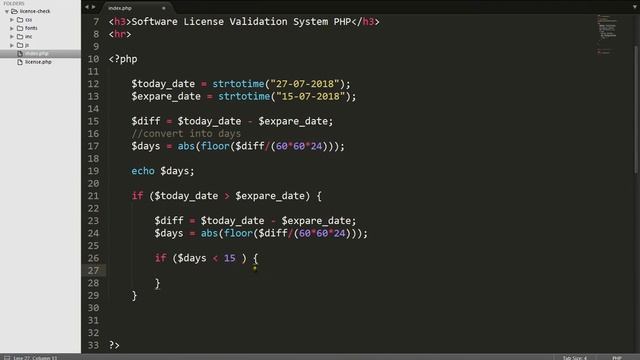The width and height of the screenshot is (640, 360).
Task: Change PHP syntax in status bar
Action: click(617, 358)
